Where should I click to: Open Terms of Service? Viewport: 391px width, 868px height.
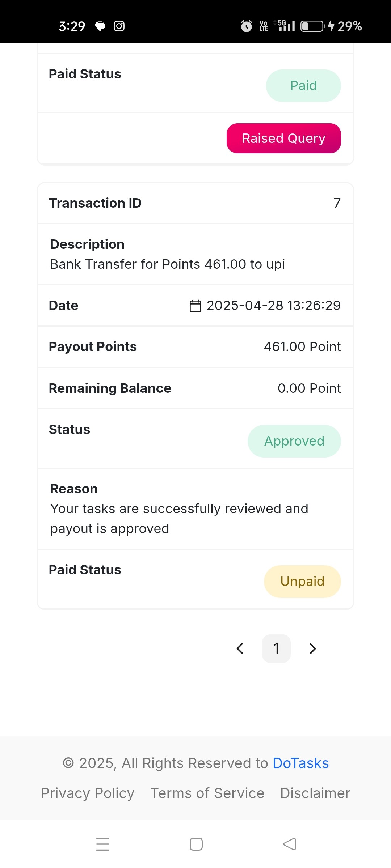pos(207,793)
